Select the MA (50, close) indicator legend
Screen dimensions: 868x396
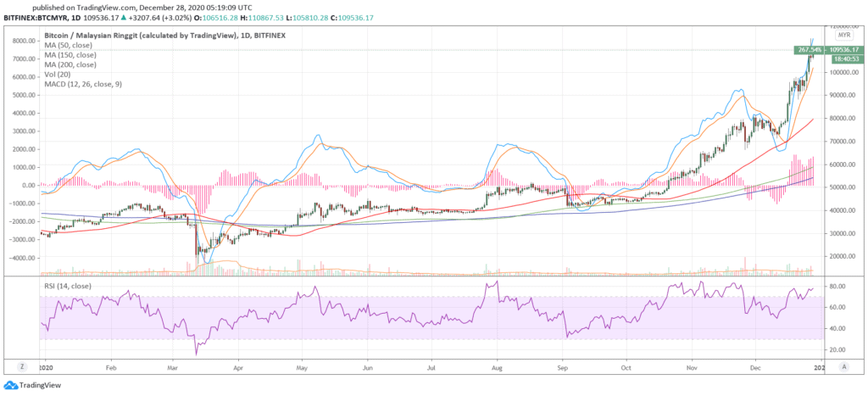[70, 46]
